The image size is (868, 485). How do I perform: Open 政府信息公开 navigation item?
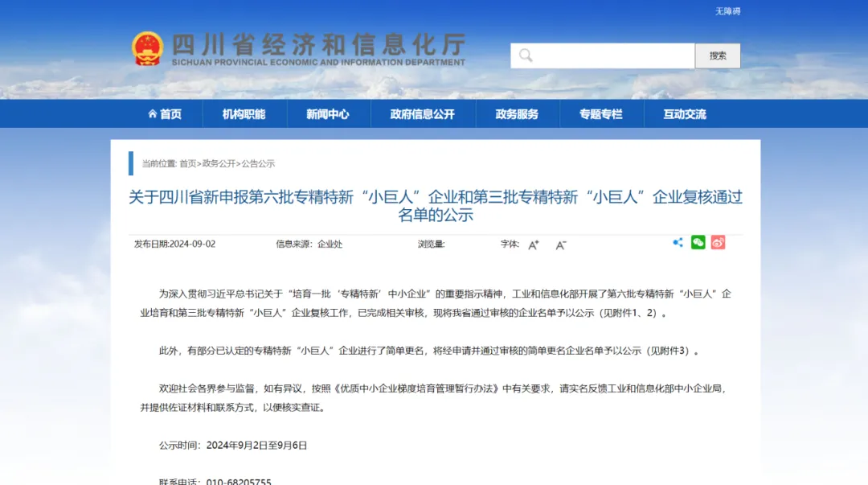422,114
